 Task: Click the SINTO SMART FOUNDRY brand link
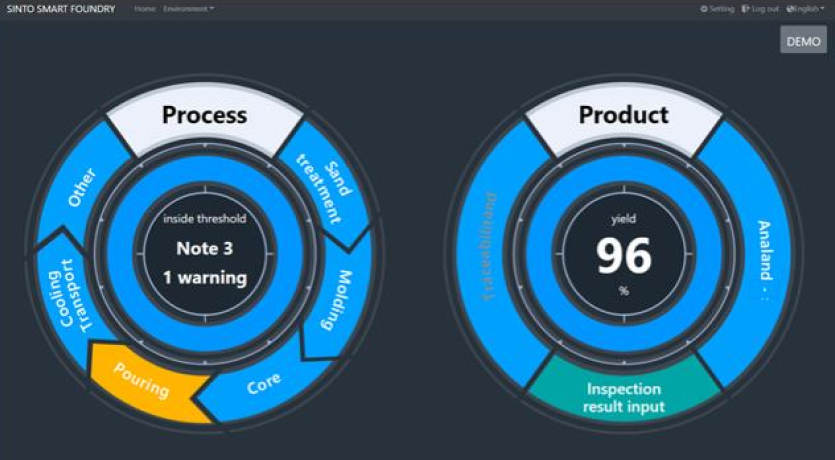click(x=59, y=9)
